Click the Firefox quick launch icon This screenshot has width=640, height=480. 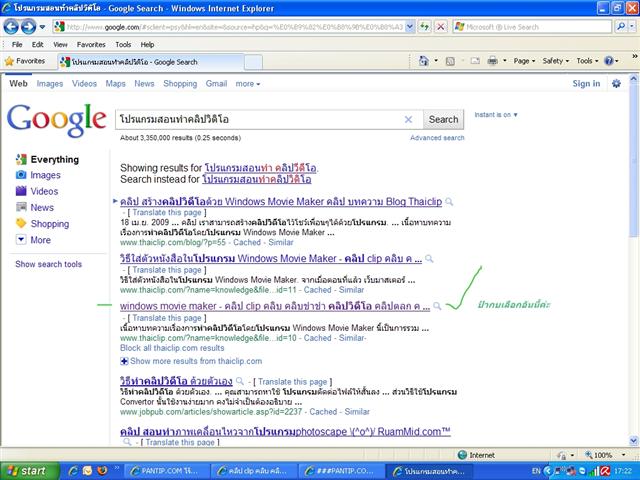click(x=102, y=471)
